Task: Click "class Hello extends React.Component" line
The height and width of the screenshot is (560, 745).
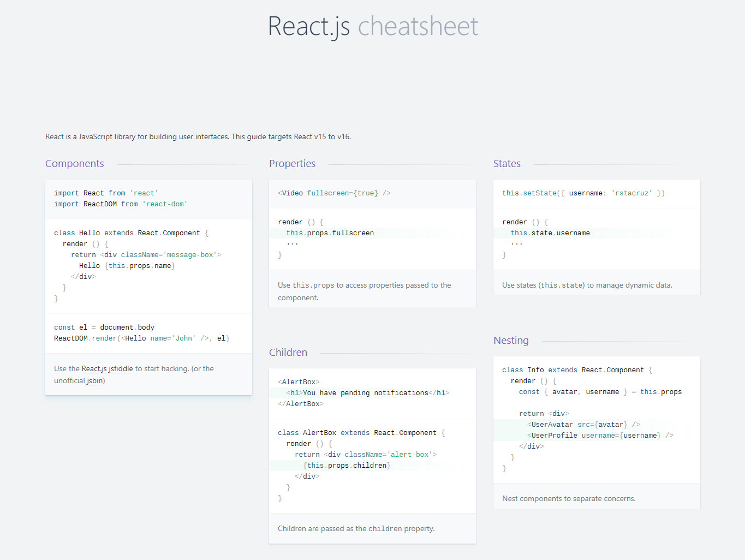Action: [x=132, y=233]
